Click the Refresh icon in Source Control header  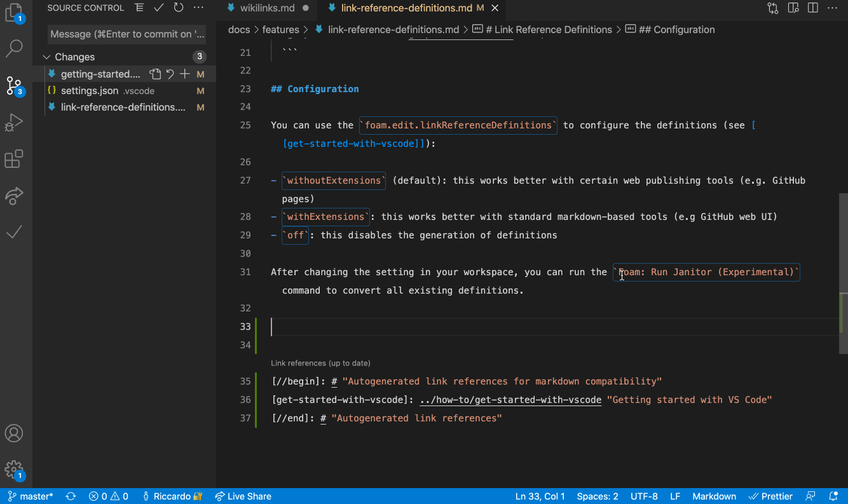178,8
